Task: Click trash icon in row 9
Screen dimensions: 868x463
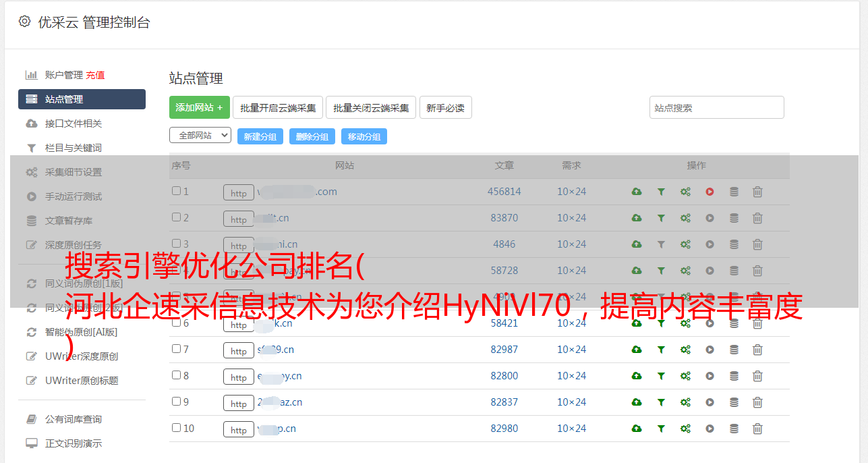Action: (x=757, y=402)
